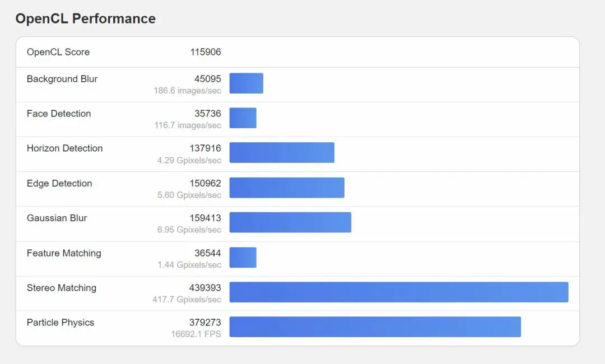Click Feature Matching score 36544
This screenshot has height=364, width=605.
(x=208, y=253)
